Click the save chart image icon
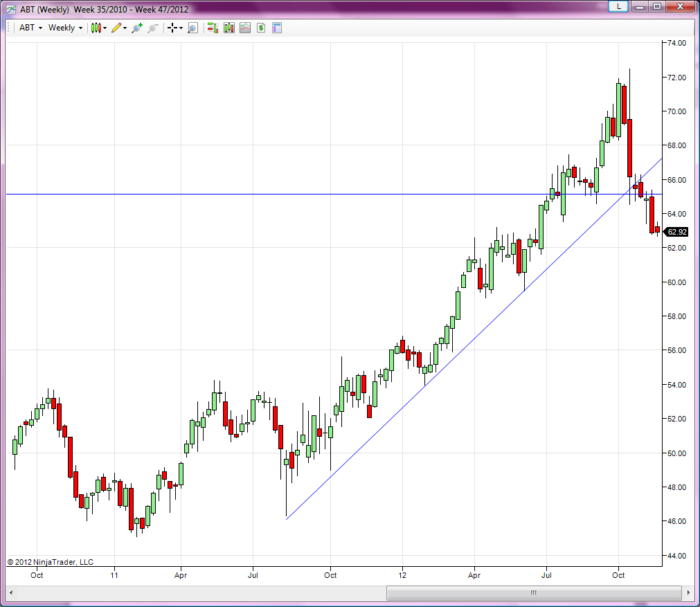Viewport: 700px width, 607px height. coord(244,28)
